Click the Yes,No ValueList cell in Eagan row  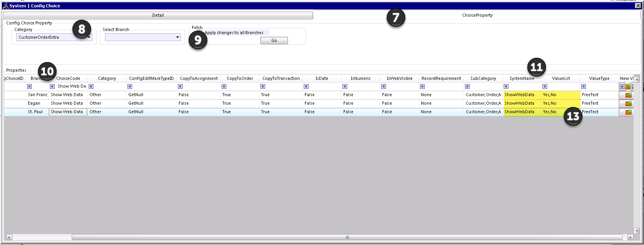coord(561,104)
